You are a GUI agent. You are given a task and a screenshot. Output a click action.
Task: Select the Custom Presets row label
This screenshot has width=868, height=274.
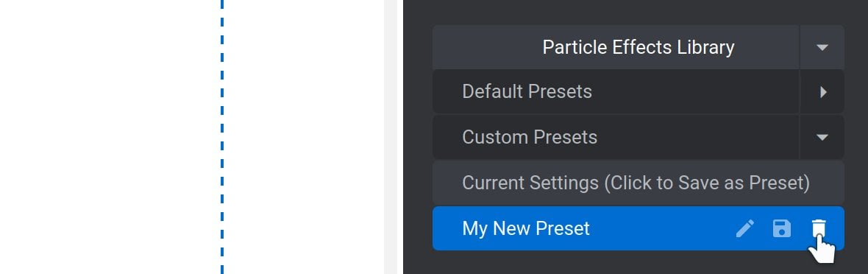point(530,137)
